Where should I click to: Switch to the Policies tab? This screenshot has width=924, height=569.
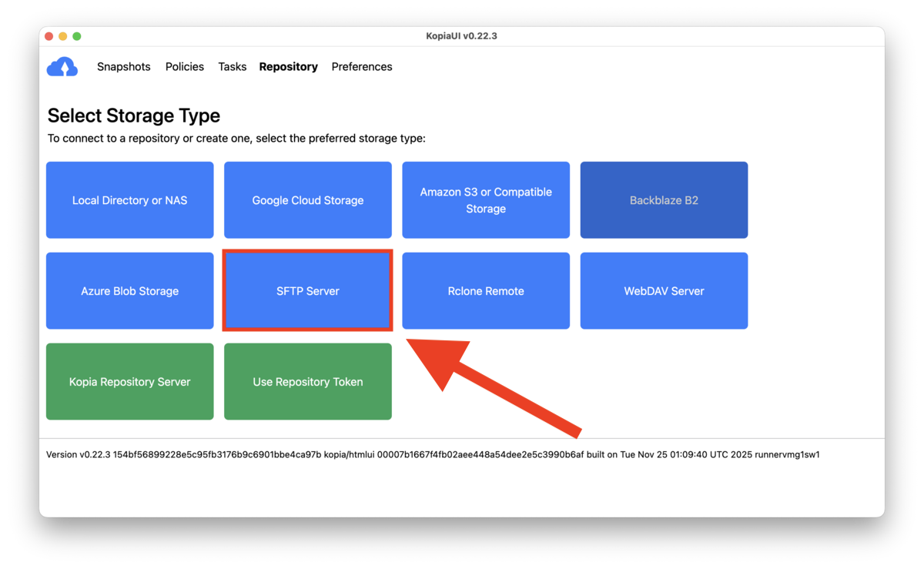click(x=185, y=67)
